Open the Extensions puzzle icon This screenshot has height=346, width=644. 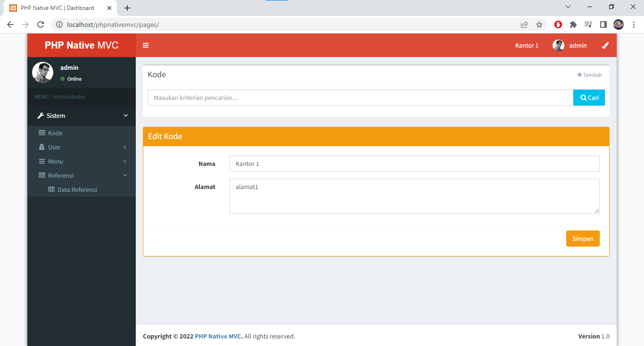[x=573, y=25]
